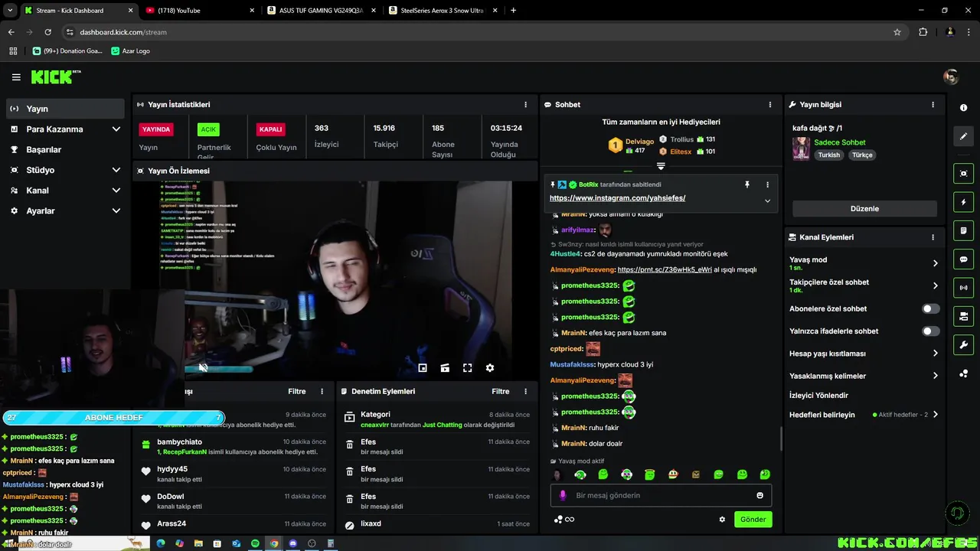Image resolution: width=980 pixels, height=551 pixels.
Task: Open Discord from the taskbar
Action: [292, 543]
